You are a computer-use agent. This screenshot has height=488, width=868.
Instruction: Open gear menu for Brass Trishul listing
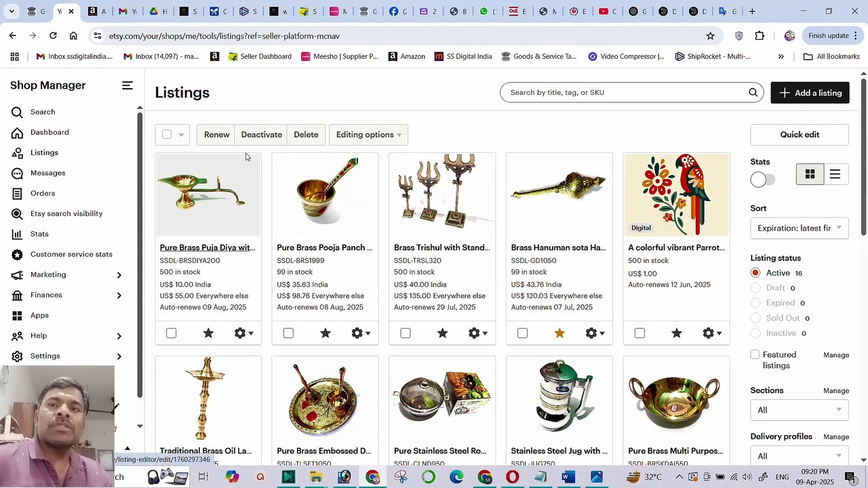478,333
